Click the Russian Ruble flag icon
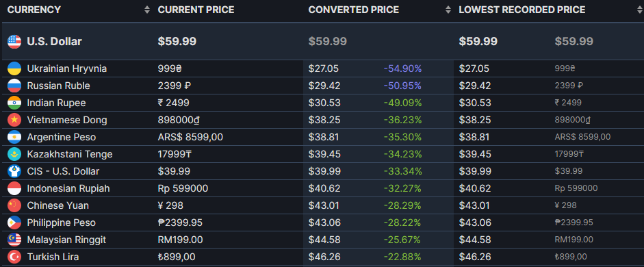The width and height of the screenshot is (644, 267). pos(14,86)
